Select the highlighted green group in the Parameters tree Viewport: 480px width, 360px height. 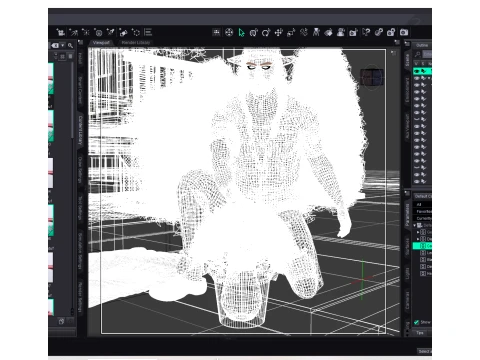coord(422,246)
